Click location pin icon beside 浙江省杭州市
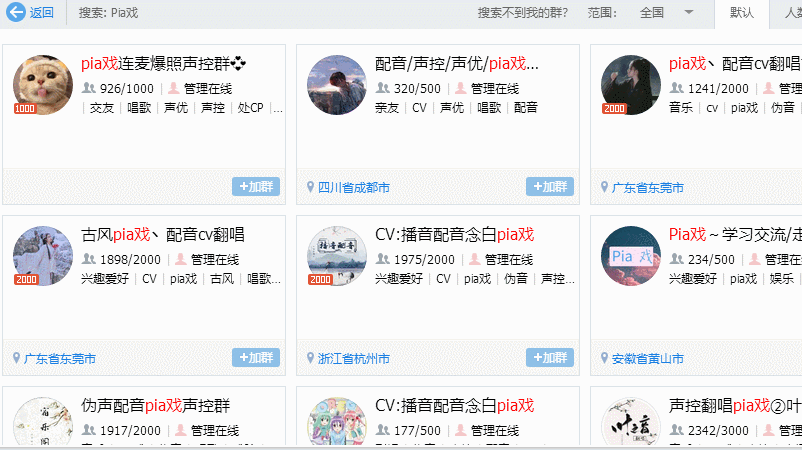Screen dimensions: 802x450 310,358
